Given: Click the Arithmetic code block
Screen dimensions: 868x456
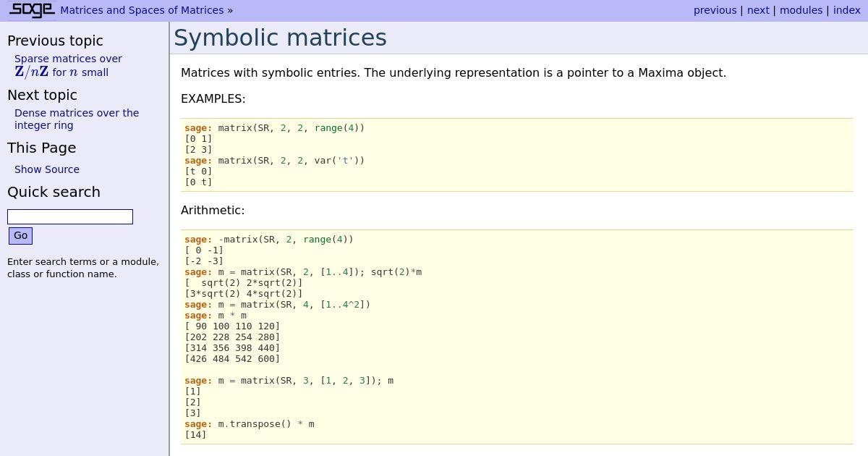Looking at the screenshot, I should coord(516,337).
